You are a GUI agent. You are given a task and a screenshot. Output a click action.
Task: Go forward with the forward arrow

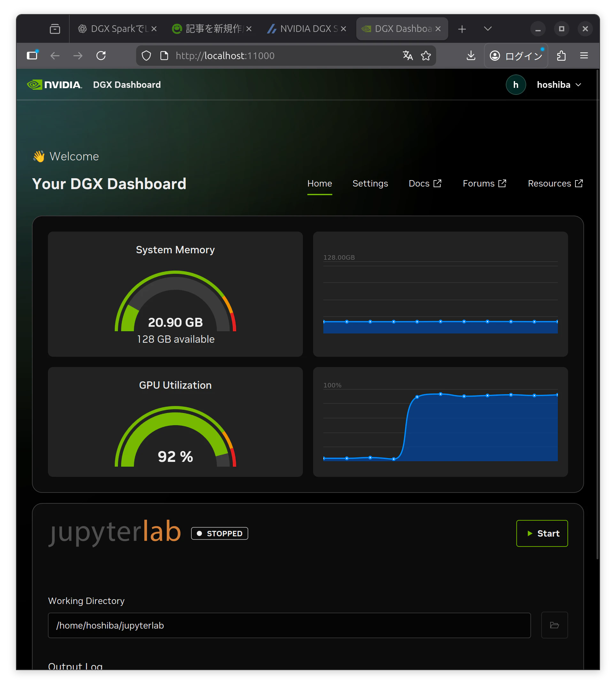78,56
